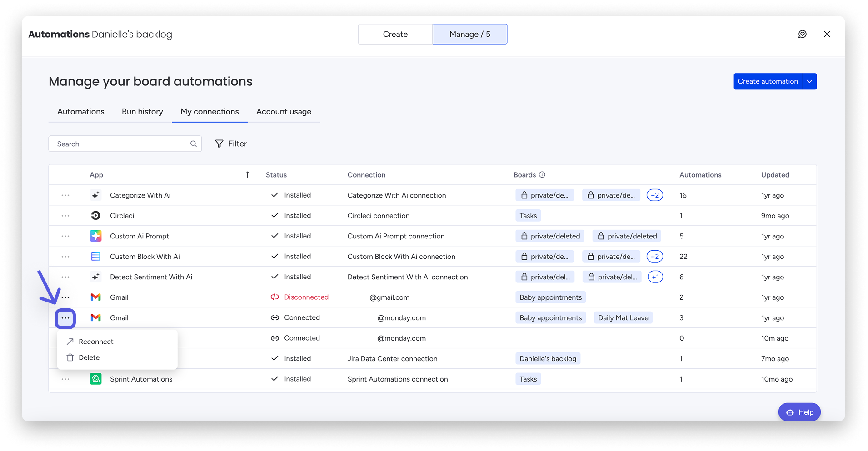The image size is (868, 451).
Task: Choose Delete from the context menu
Action: [117, 357]
